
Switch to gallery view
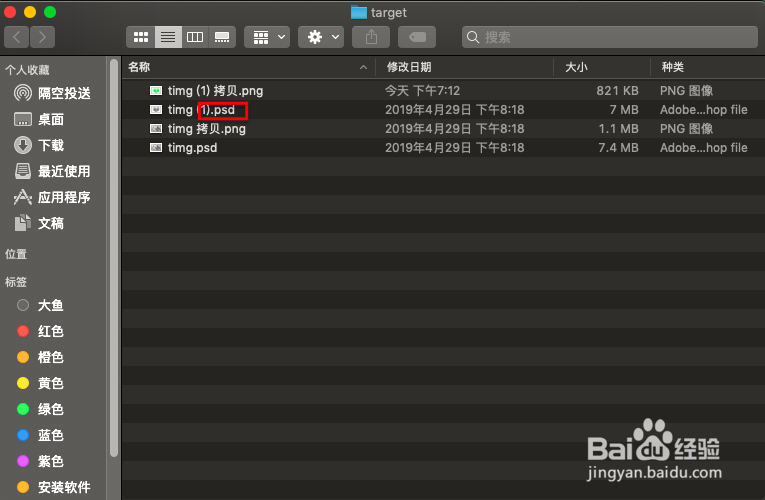click(x=222, y=37)
